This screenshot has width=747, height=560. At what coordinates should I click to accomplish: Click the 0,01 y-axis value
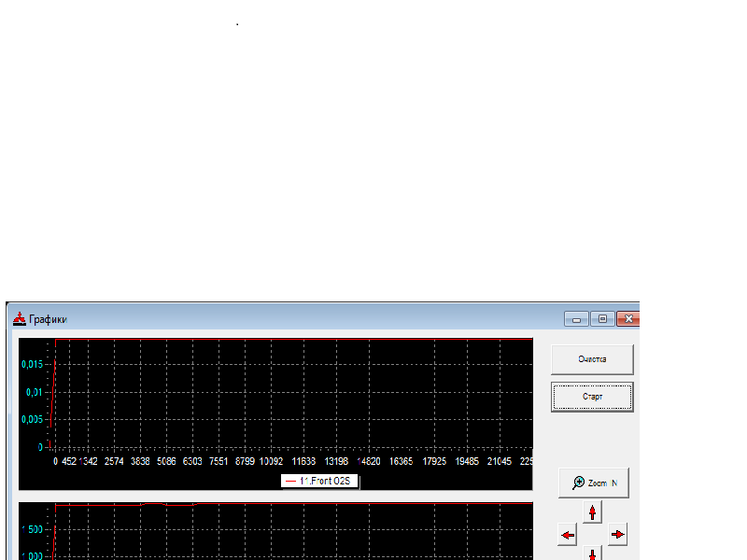click(x=34, y=392)
